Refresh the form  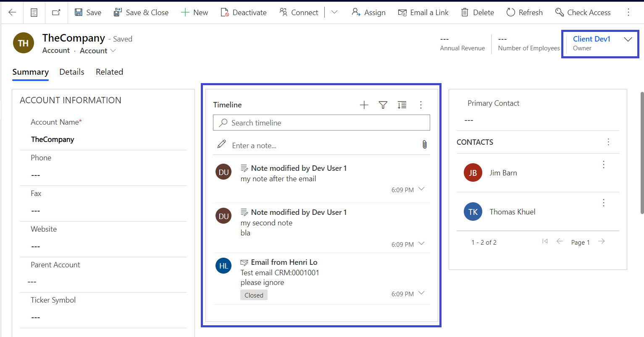point(524,12)
